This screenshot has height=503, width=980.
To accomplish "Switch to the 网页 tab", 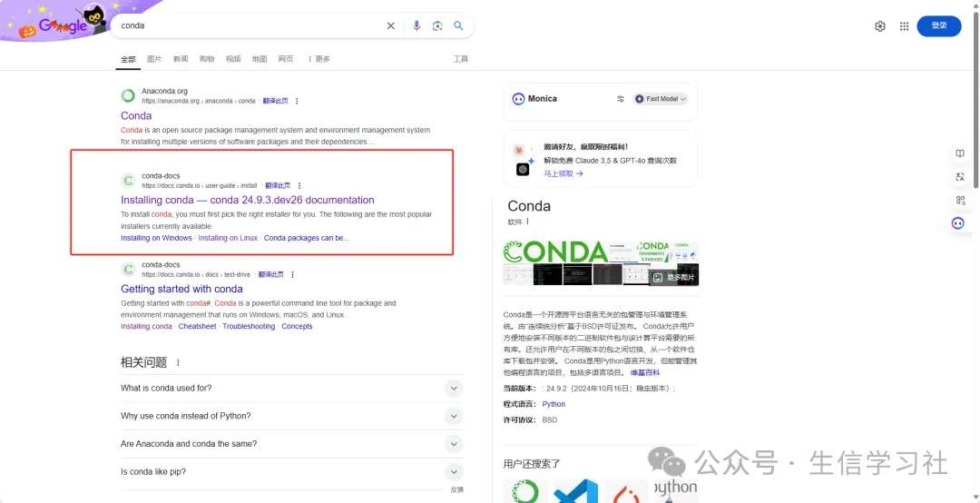I will tap(286, 59).
